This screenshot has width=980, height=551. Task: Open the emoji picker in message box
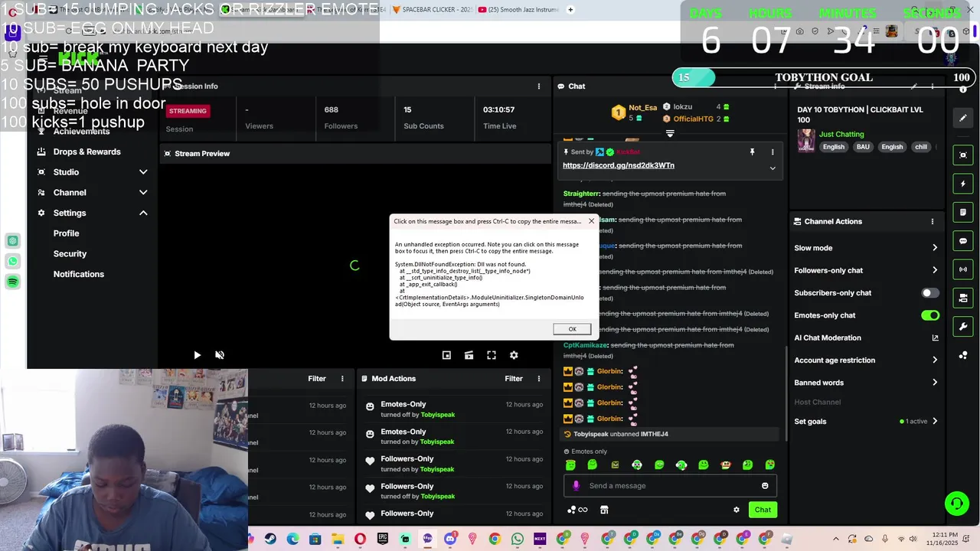click(x=765, y=485)
